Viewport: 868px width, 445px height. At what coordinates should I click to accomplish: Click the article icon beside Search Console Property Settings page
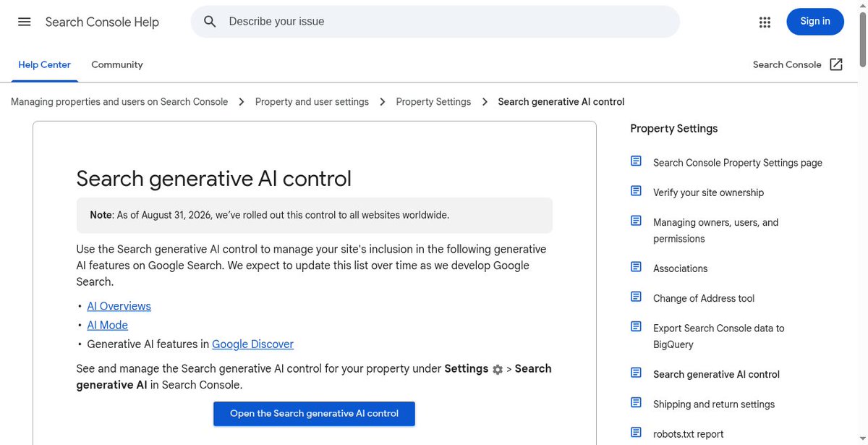636,161
